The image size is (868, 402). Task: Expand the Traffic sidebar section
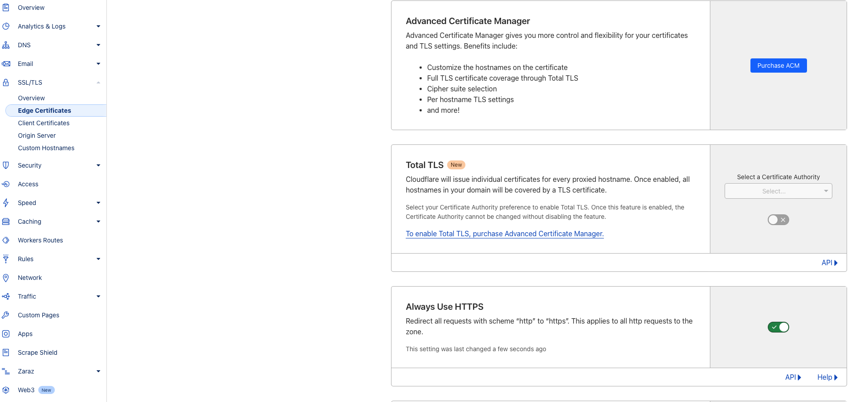pos(98,296)
